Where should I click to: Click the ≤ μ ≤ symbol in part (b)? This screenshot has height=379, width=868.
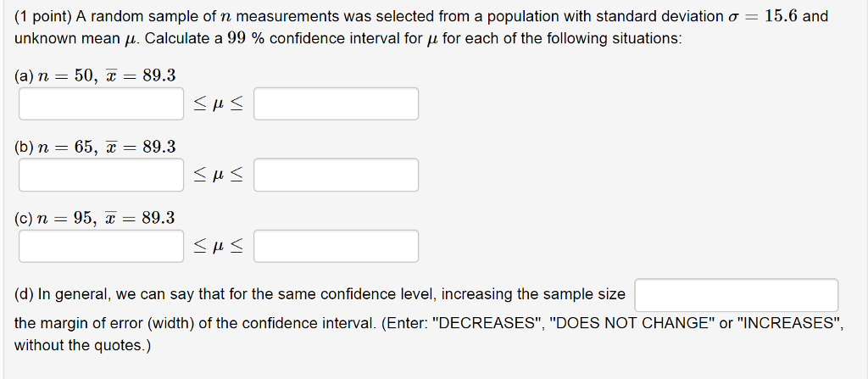tap(218, 176)
